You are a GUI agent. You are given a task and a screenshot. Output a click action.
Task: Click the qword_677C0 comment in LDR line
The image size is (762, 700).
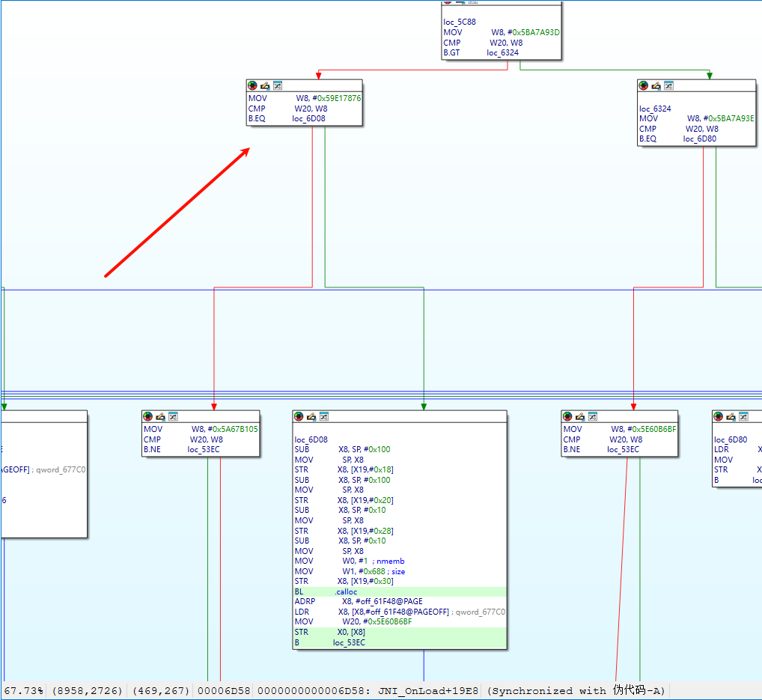478,612
